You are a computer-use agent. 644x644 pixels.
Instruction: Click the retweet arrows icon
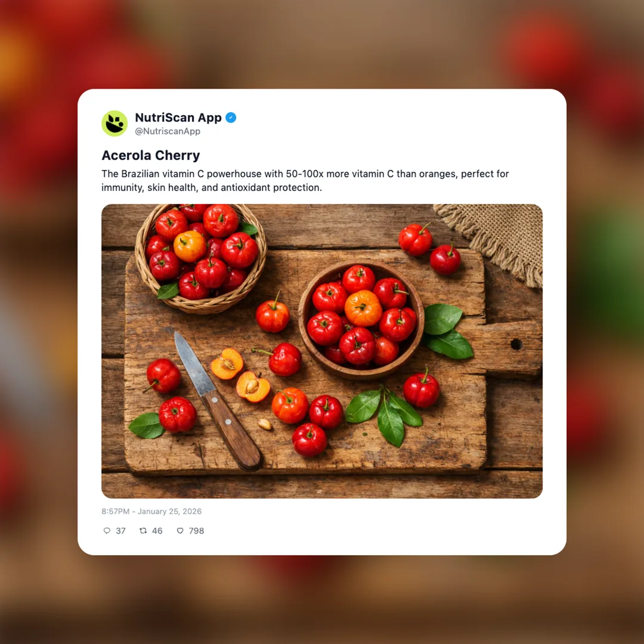click(x=143, y=531)
